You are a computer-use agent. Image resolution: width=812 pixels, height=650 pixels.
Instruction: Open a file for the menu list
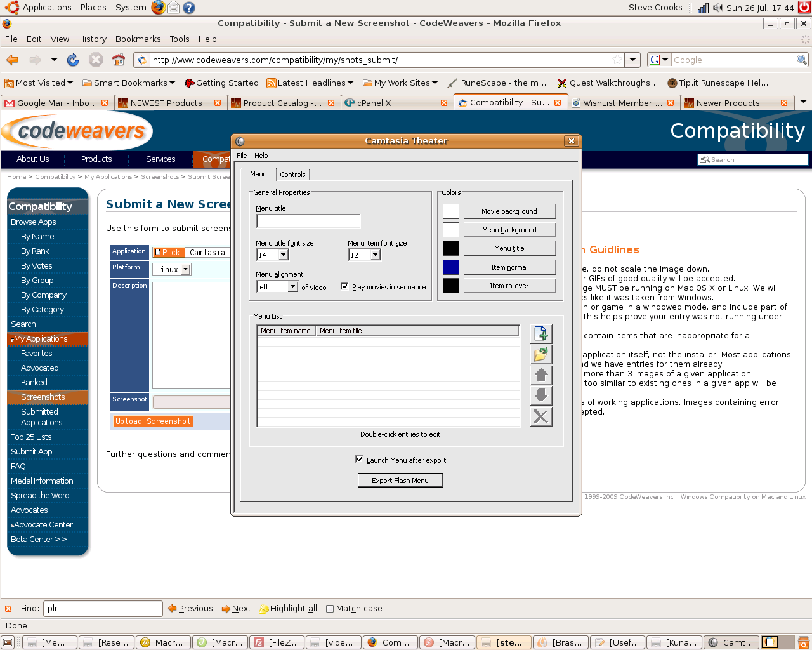coord(541,354)
